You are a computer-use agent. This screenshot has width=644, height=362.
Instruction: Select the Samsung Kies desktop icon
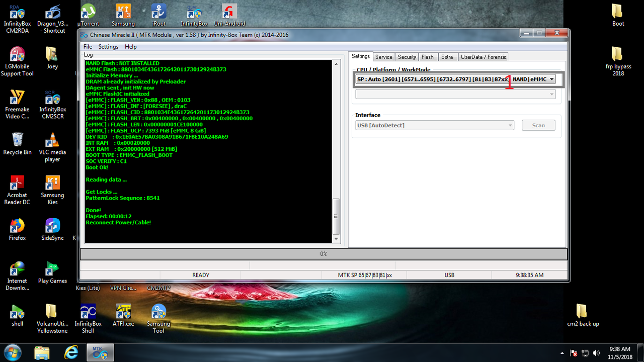coord(52,190)
